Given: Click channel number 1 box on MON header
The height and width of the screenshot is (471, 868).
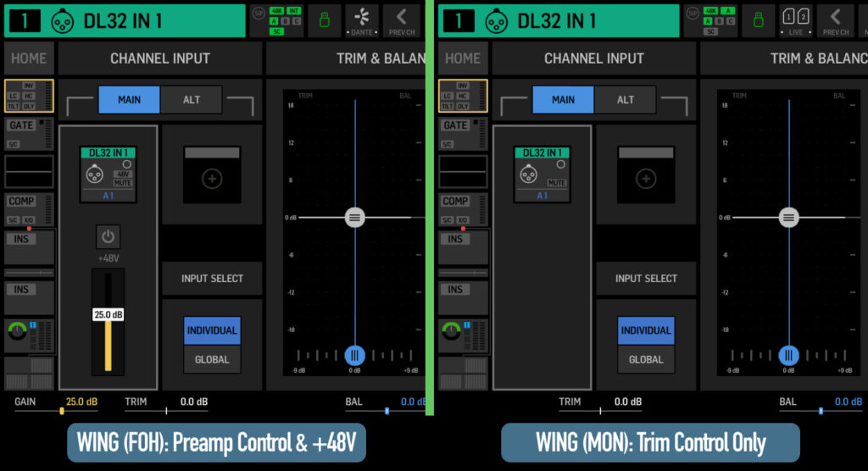Looking at the screenshot, I should click(458, 21).
